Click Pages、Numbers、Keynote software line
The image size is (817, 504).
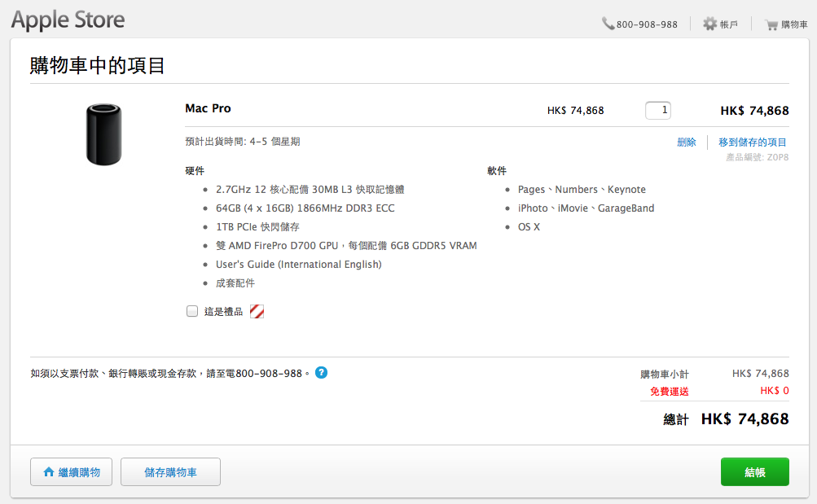click(x=582, y=190)
